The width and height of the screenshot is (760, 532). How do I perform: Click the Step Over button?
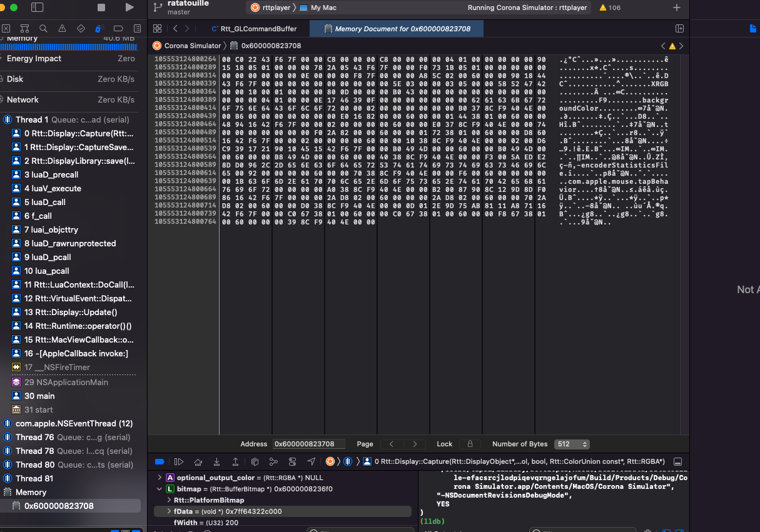point(198,462)
